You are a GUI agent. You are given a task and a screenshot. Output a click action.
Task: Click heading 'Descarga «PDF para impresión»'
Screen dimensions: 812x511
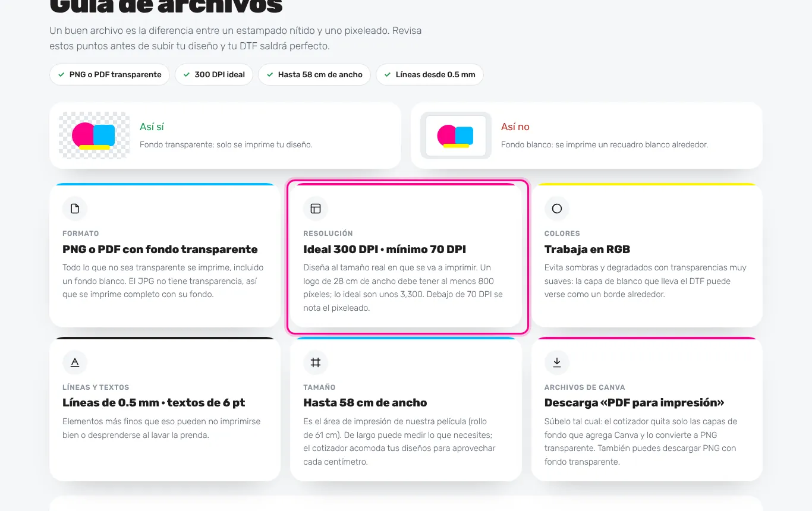pos(634,403)
